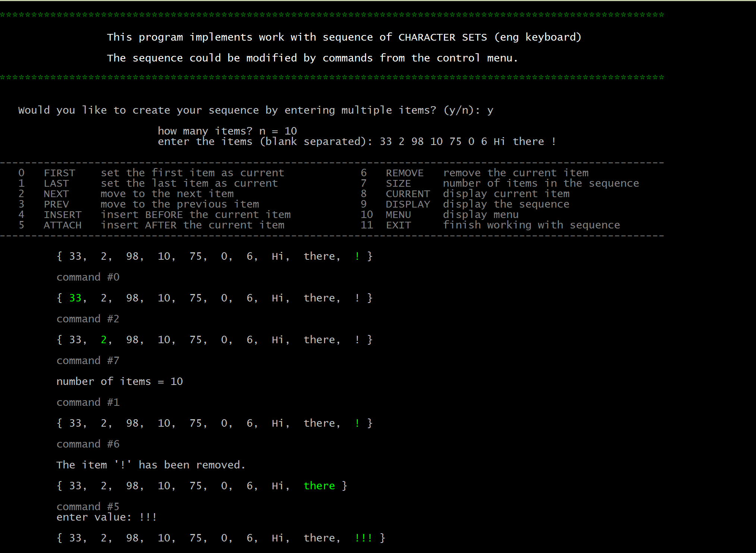
Task: Click the green '!!!' item in last sequence
Action: (363, 538)
